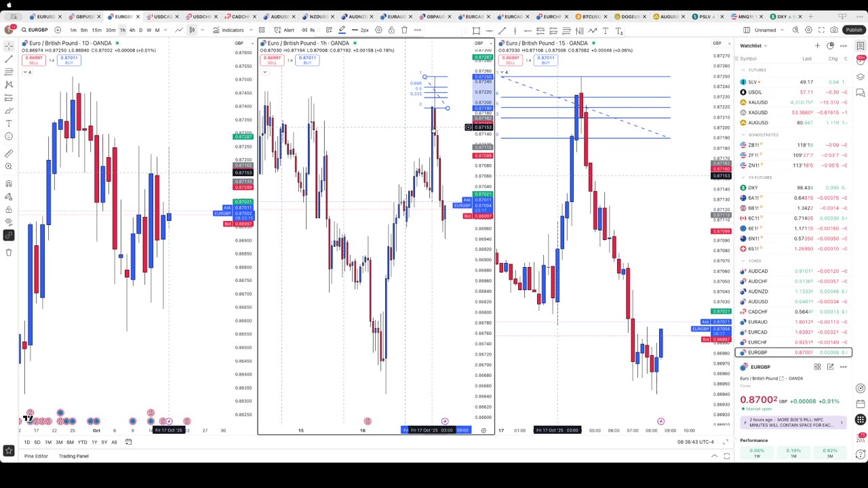Select USOIL in the watchlist

coord(793,92)
